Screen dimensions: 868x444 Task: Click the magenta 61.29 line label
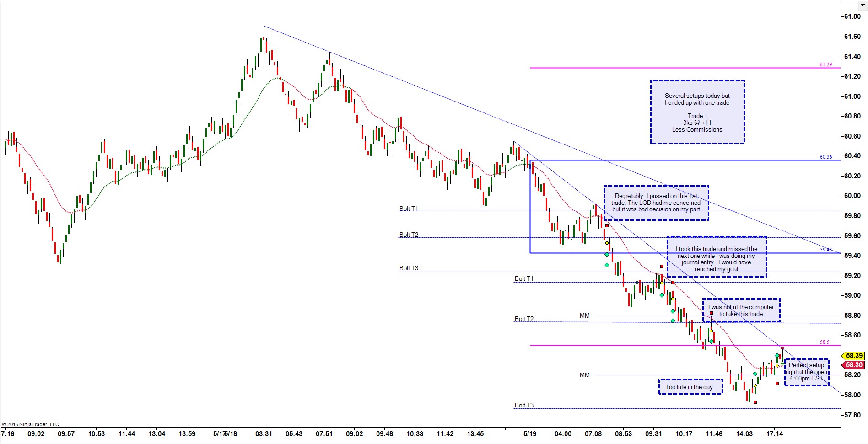tap(826, 64)
